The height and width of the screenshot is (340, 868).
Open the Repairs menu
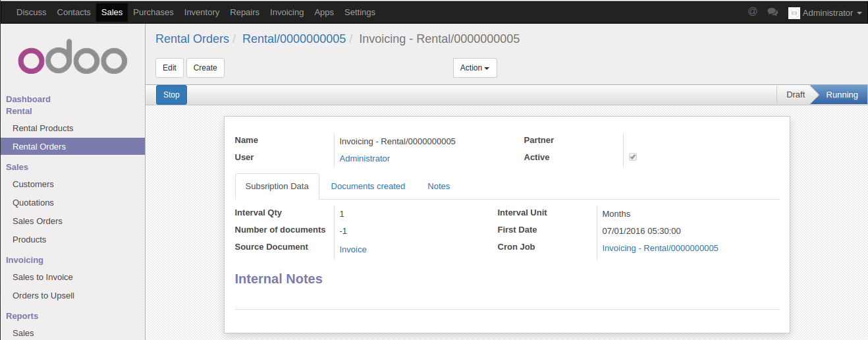tap(244, 13)
